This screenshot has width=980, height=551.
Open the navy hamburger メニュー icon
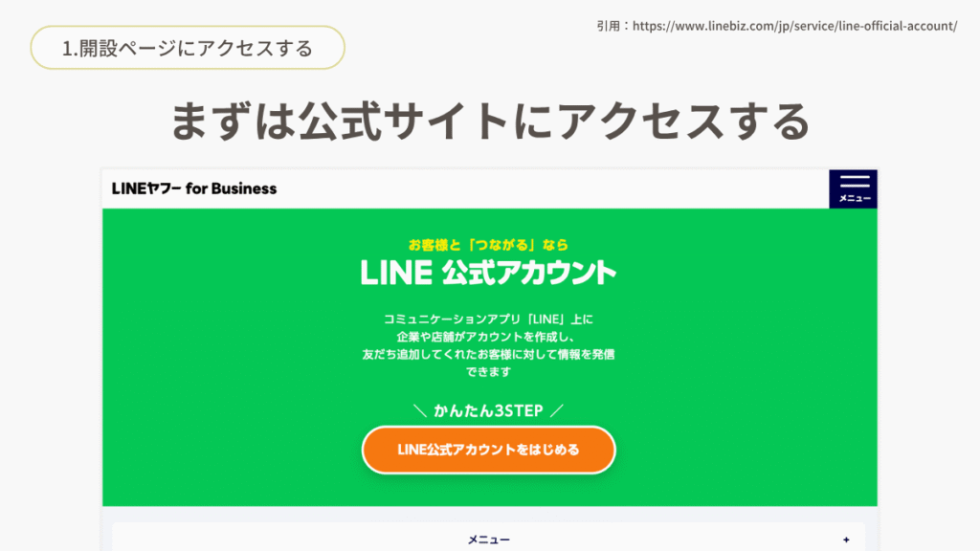click(853, 188)
